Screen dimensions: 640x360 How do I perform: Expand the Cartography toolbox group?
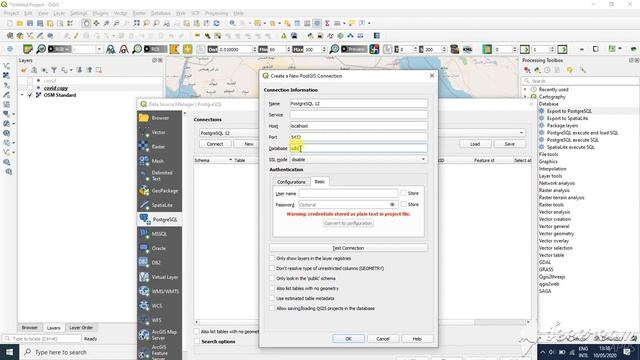tap(525, 97)
